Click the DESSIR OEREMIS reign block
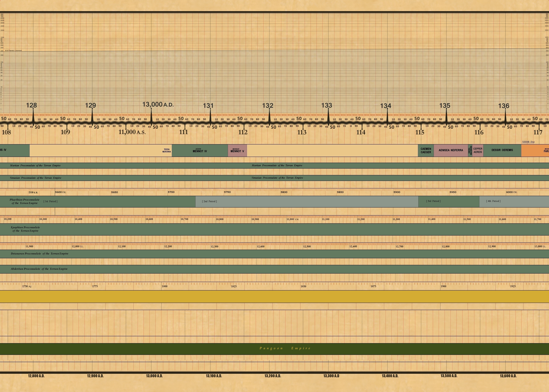This screenshot has width=549, height=392. [x=502, y=151]
